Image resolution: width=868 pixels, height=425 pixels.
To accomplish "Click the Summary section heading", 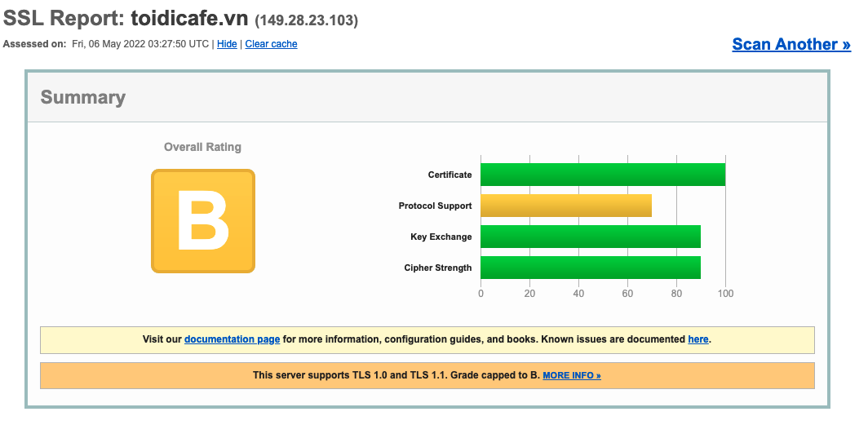I will click(x=83, y=97).
